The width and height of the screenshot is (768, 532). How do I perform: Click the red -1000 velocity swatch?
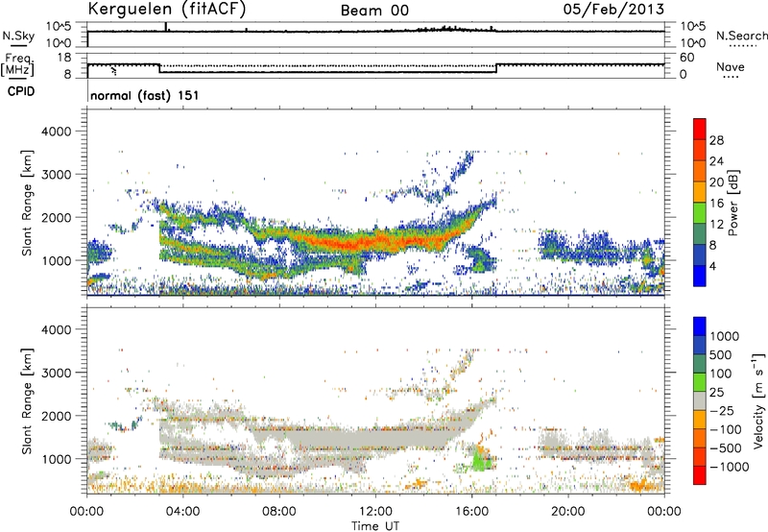pos(700,475)
